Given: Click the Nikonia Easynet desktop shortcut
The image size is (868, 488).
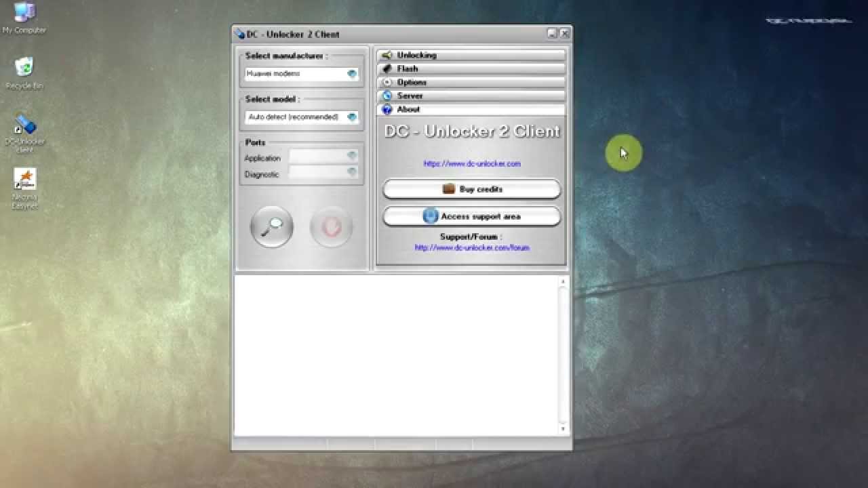Looking at the screenshot, I should 25,189.
